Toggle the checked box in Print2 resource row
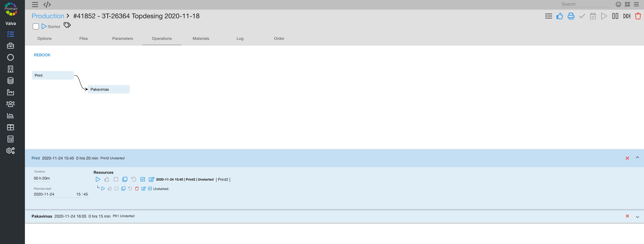Screen dimensions: 644x244 [x=143, y=179]
